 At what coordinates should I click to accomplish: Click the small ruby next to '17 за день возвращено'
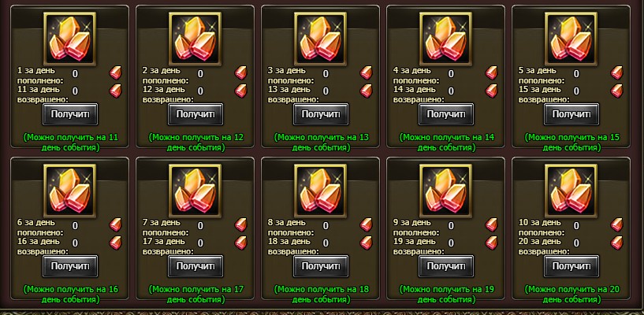(x=240, y=243)
